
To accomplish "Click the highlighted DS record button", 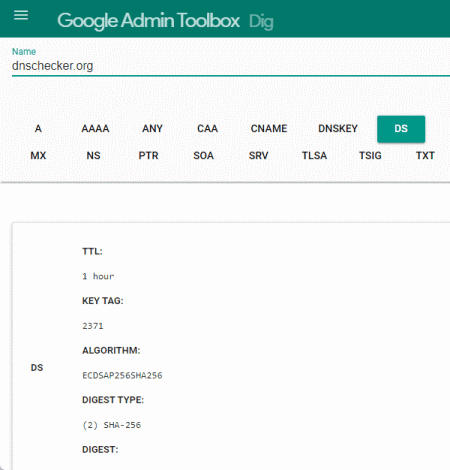I will [401, 129].
